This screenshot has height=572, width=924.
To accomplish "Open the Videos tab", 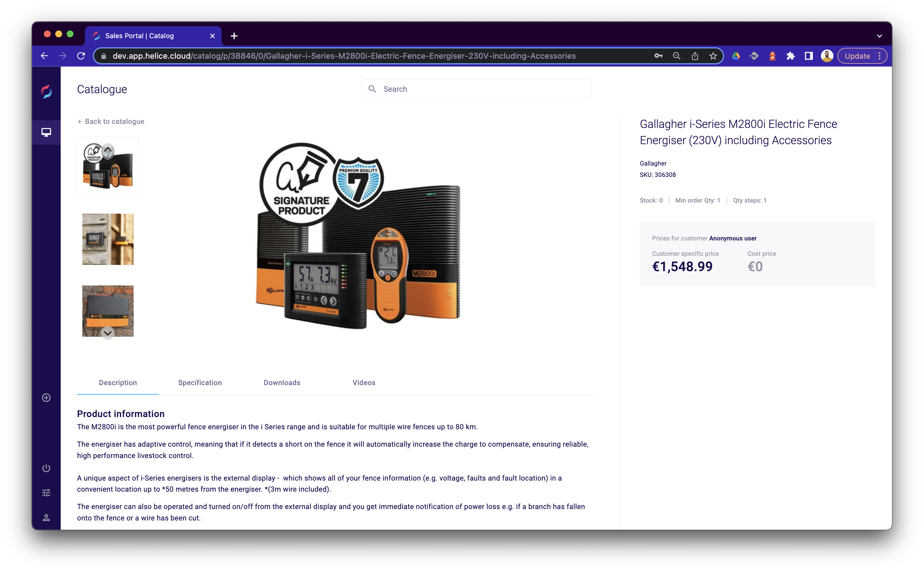I will coord(364,383).
